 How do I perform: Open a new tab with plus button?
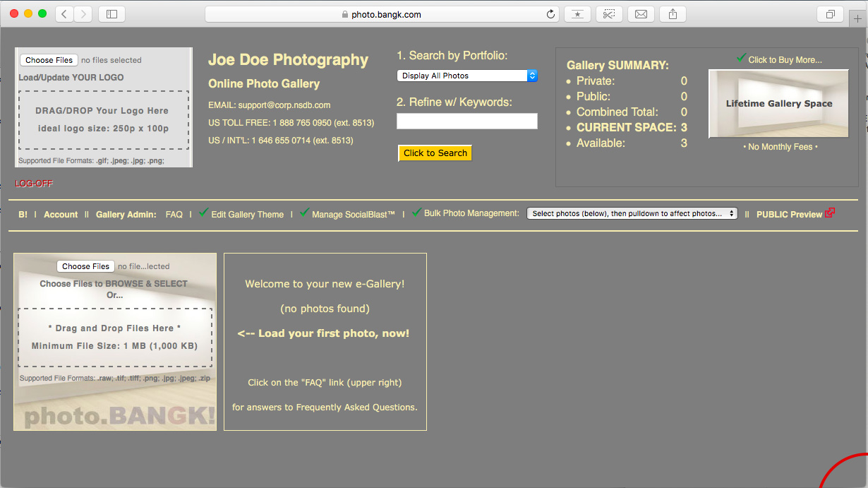pyautogui.click(x=857, y=19)
